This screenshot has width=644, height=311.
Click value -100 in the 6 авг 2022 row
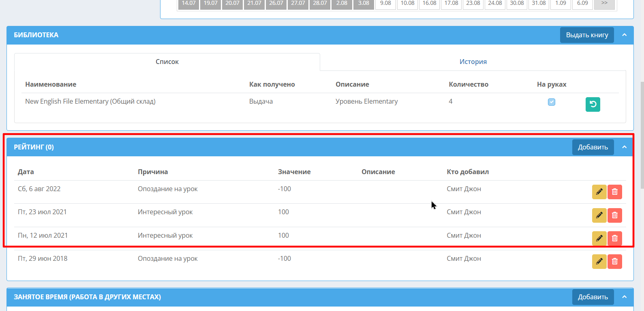point(285,189)
